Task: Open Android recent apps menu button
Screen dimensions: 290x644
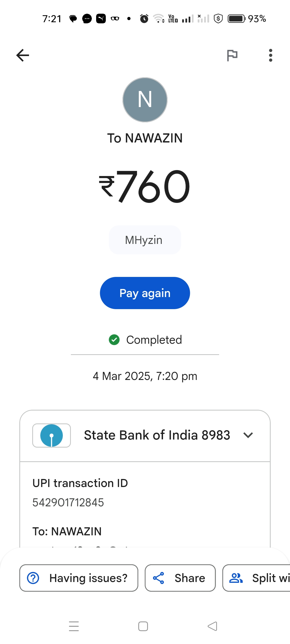Action: click(74, 626)
